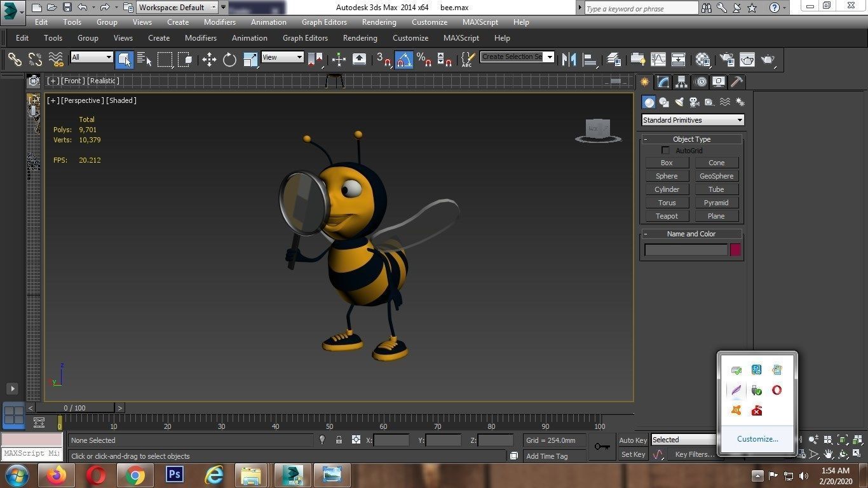
Task: Open the Manage Layers dialog
Action: pos(613,60)
